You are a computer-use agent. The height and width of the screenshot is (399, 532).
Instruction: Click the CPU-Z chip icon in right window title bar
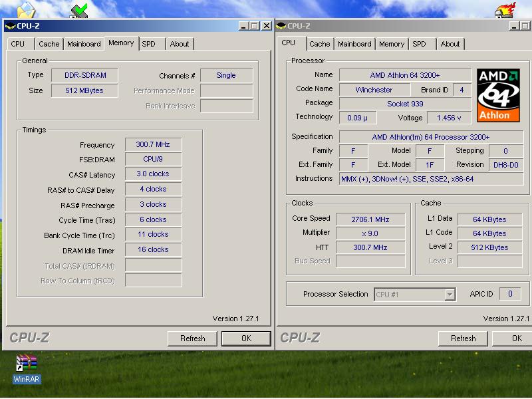tap(281, 26)
